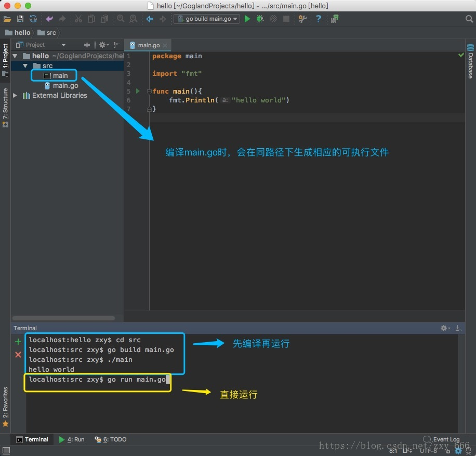Open the 'Z: Structure' side tool tab

[5, 108]
